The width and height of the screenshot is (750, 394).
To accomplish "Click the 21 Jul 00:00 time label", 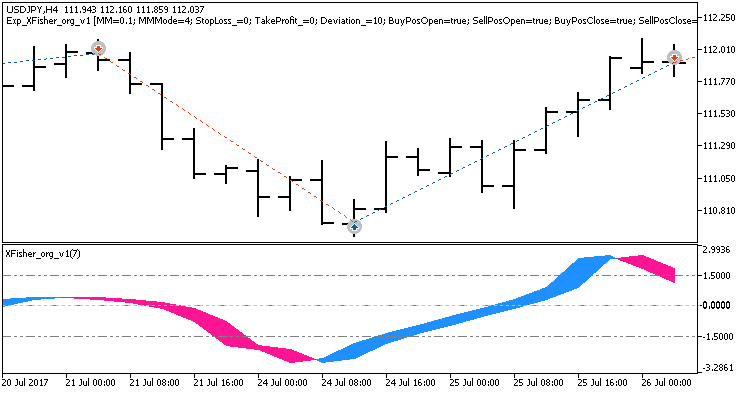I will tap(90, 383).
